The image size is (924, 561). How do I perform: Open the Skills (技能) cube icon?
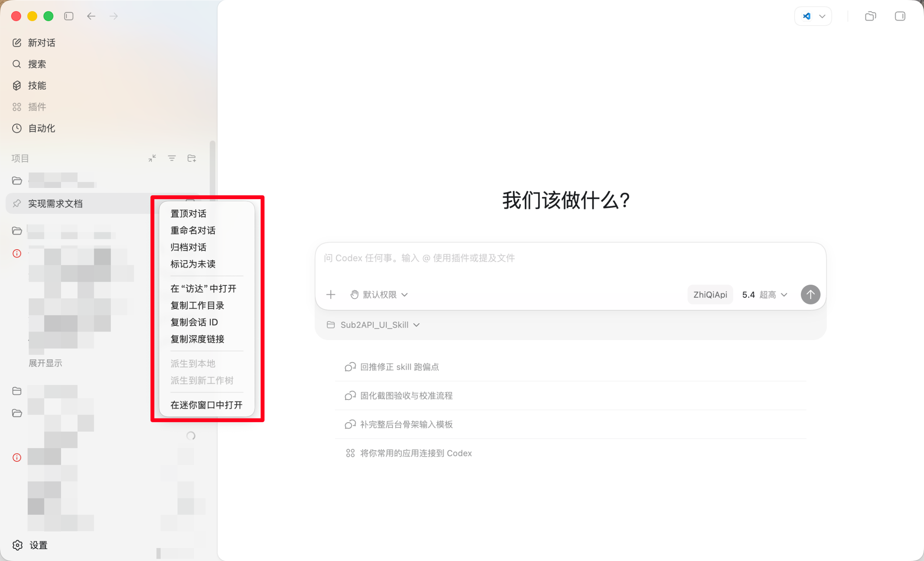click(x=17, y=86)
